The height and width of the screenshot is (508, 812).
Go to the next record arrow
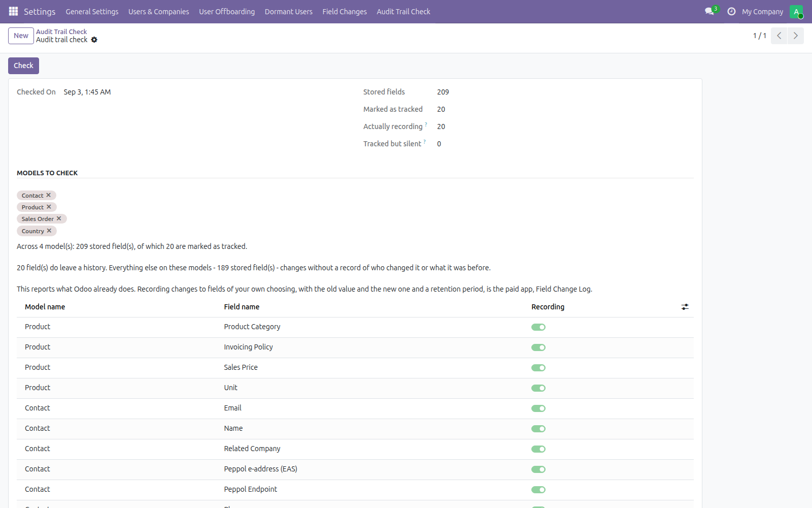click(795, 36)
